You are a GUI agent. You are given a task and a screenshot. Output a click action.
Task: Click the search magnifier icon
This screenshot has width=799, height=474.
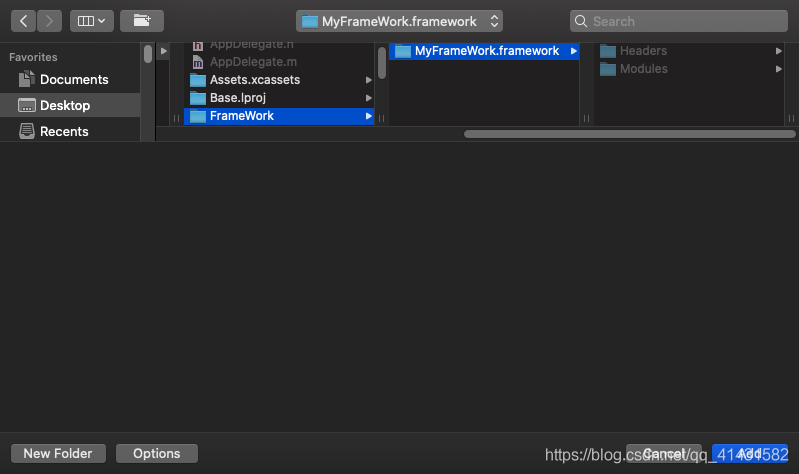[x=580, y=21]
